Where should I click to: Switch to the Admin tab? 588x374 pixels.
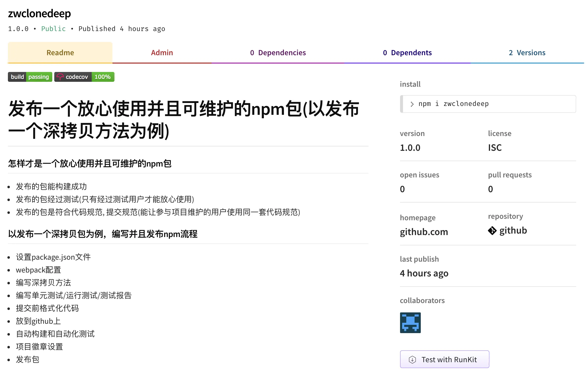click(x=162, y=52)
